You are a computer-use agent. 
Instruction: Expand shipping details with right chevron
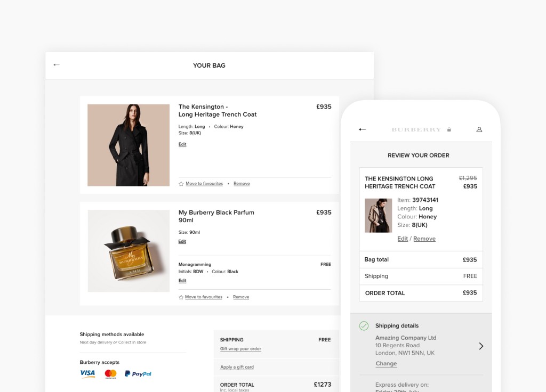coord(481,346)
